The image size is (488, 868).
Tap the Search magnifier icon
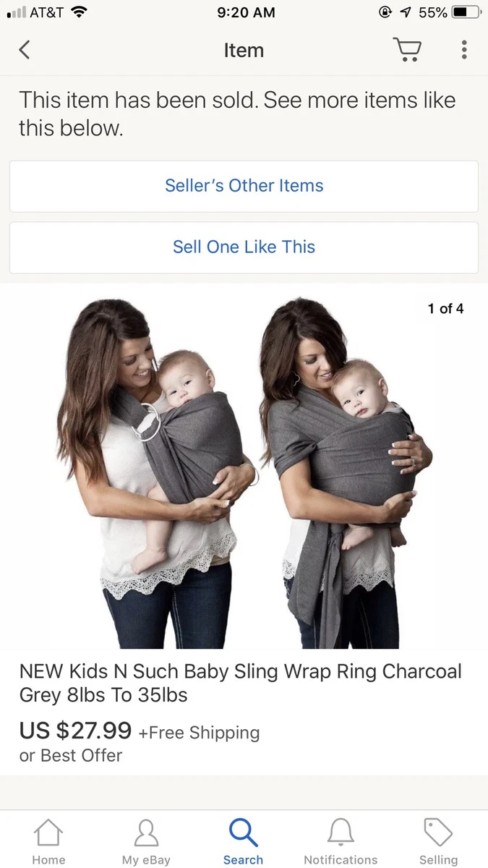[243, 833]
